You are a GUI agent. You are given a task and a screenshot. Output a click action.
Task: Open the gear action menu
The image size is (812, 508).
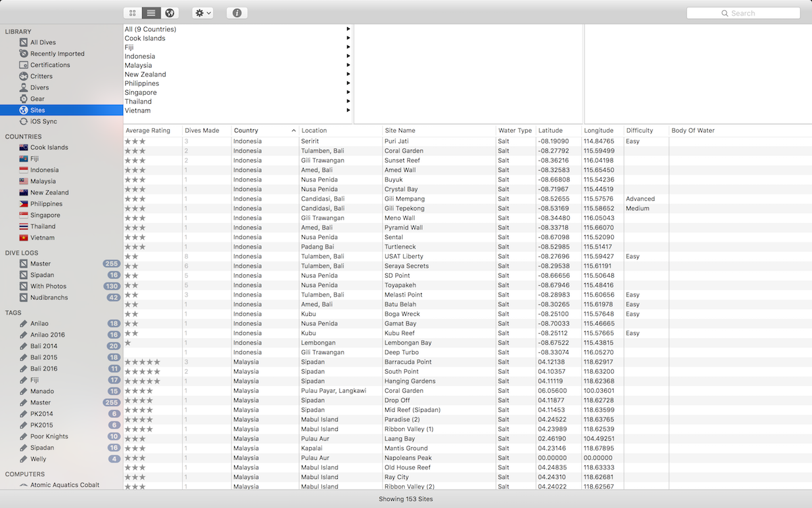(203, 13)
